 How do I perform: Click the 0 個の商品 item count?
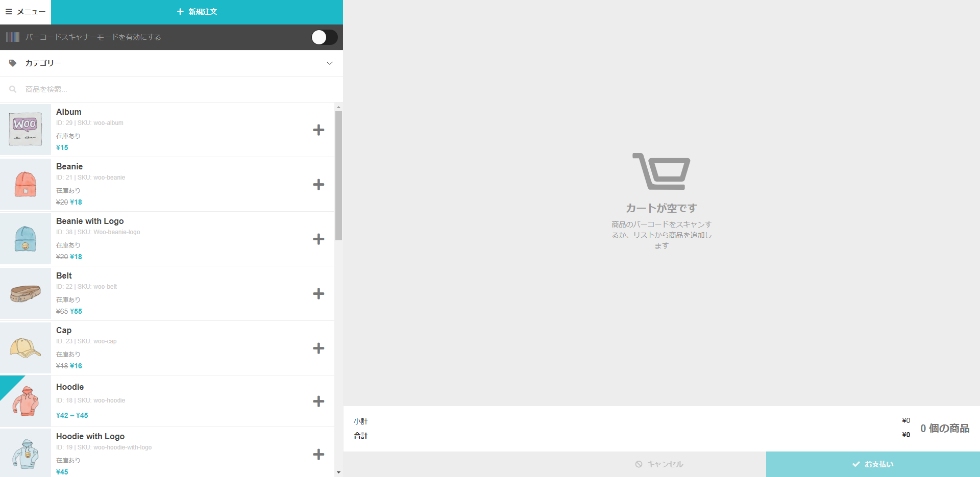coord(945,429)
